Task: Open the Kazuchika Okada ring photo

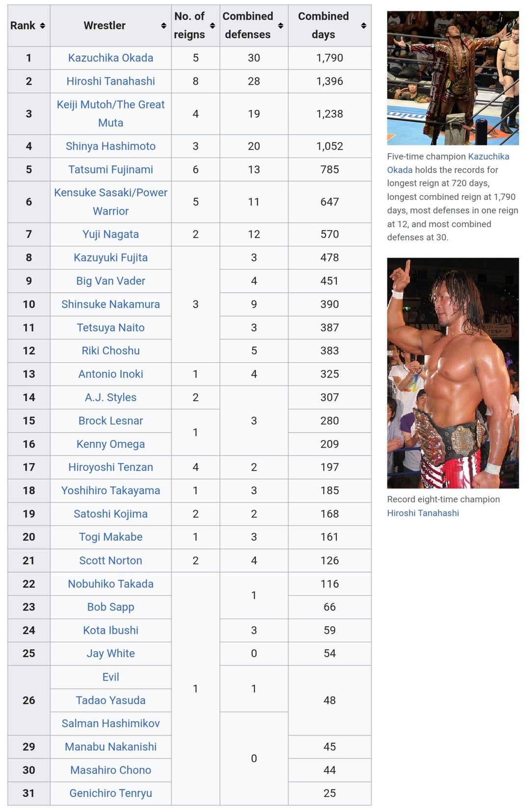Action: tap(452, 78)
